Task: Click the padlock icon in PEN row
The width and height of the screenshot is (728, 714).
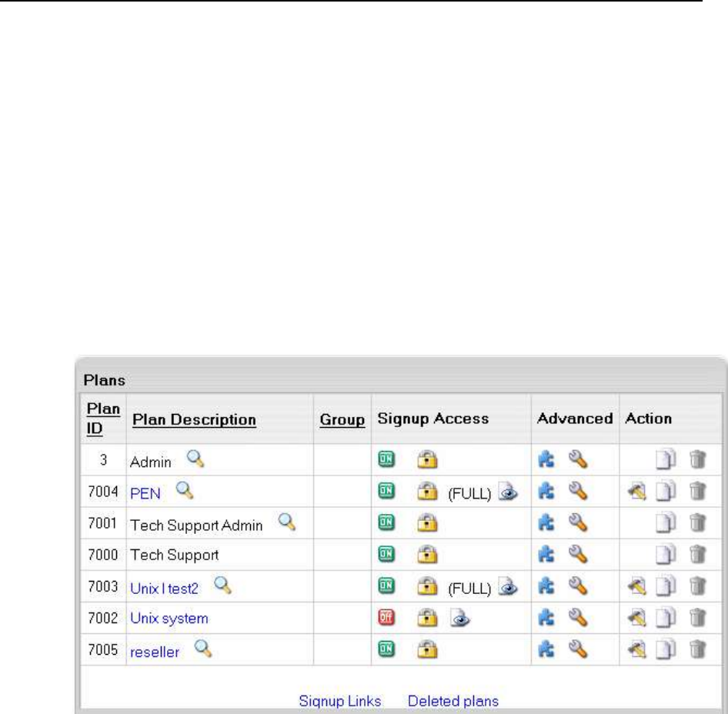Action: (x=427, y=491)
